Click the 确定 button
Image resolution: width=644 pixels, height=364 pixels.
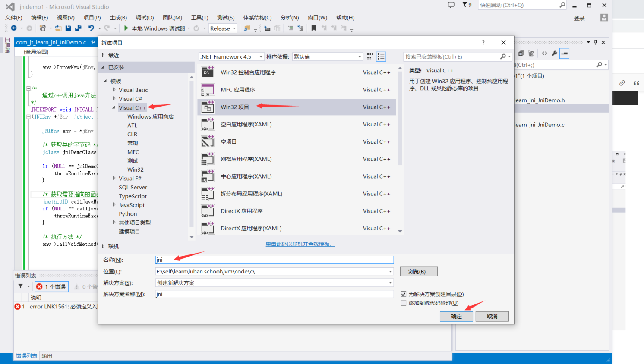(x=456, y=317)
